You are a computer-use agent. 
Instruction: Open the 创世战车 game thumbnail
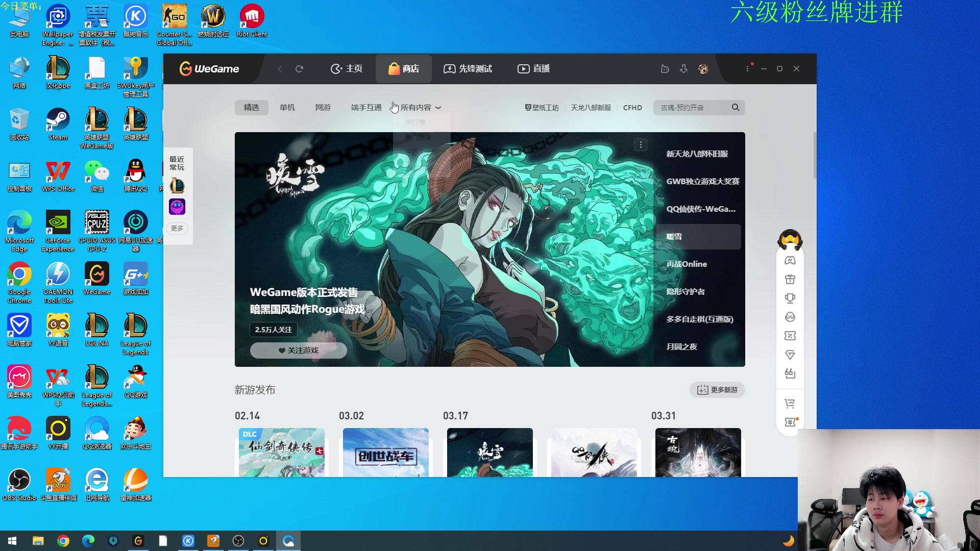(385, 452)
